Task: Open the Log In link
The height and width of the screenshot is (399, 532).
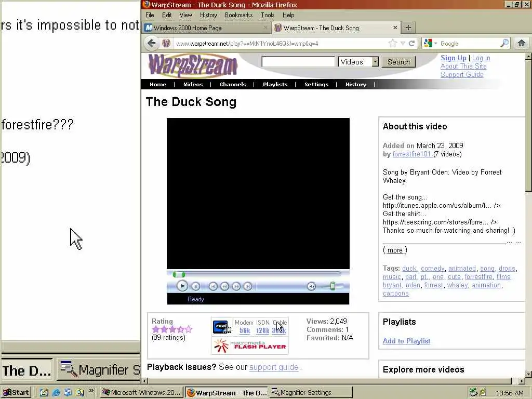Action: coord(481,58)
